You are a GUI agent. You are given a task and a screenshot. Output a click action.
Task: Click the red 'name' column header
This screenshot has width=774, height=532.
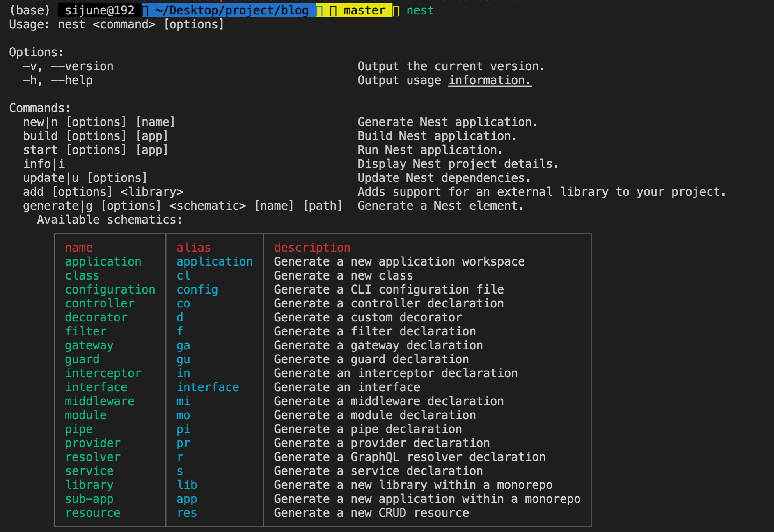(79, 248)
